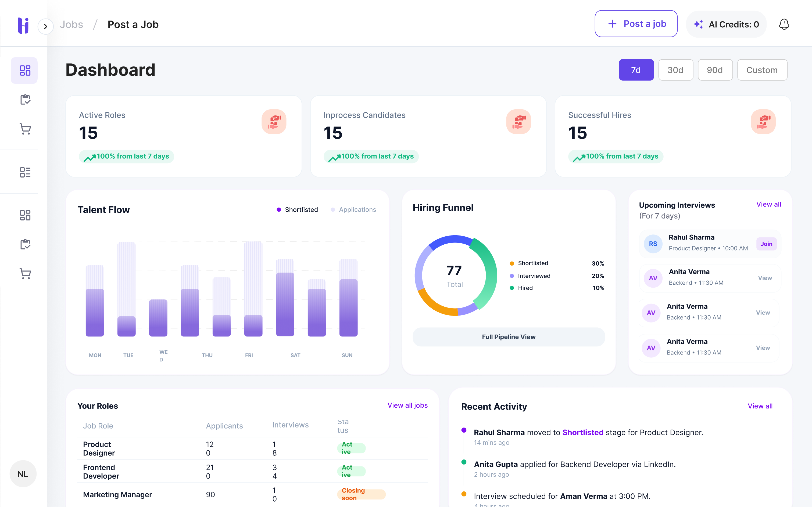Image resolution: width=812 pixels, height=507 pixels.
Task: Open the top dashboard grid icon in sidebar
Action: 25,70
